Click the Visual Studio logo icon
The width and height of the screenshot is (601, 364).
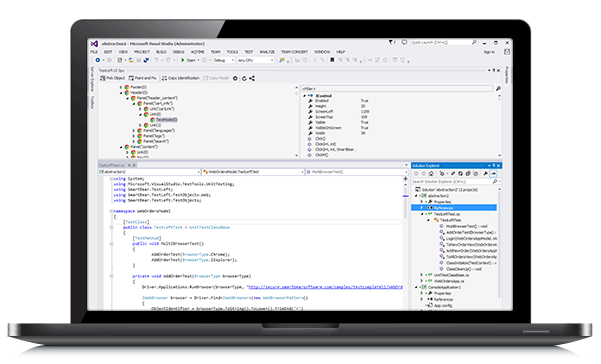tap(95, 44)
